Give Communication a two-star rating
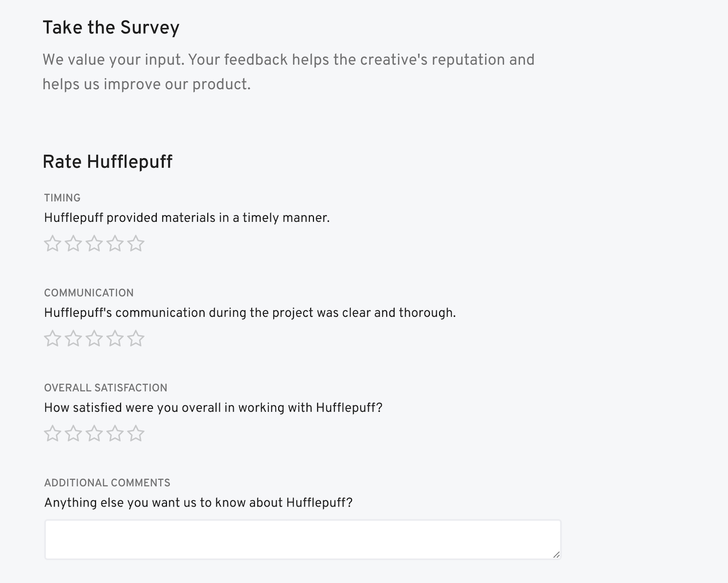Image resolution: width=728 pixels, height=583 pixels. coord(72,339)
